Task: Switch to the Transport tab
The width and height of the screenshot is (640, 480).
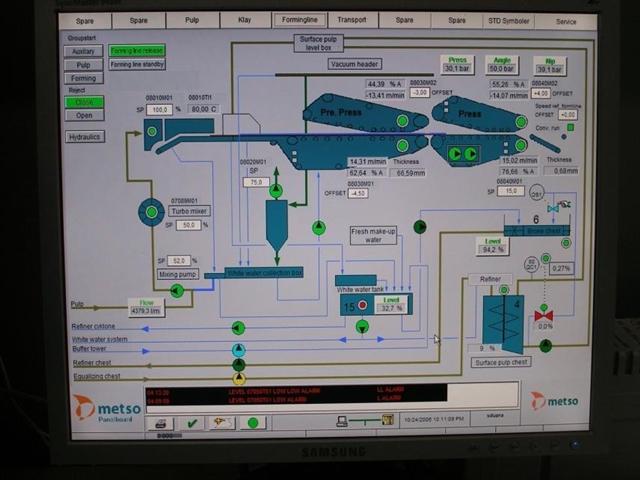Action: tap(350, 19)
